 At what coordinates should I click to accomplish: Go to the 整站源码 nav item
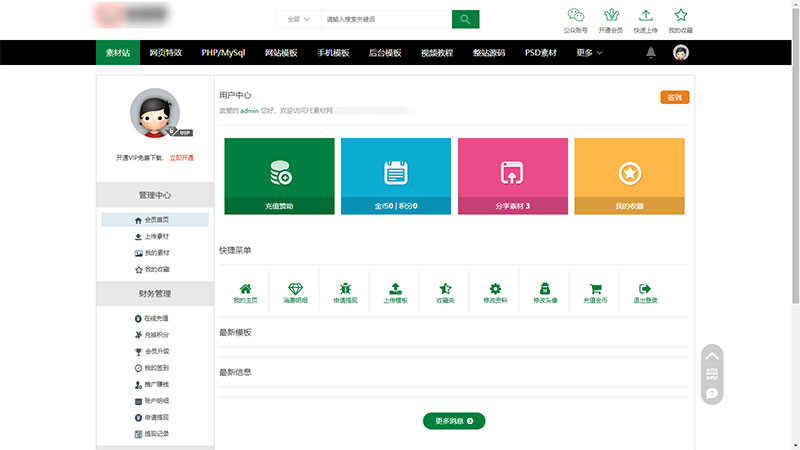tap(489, 53)
